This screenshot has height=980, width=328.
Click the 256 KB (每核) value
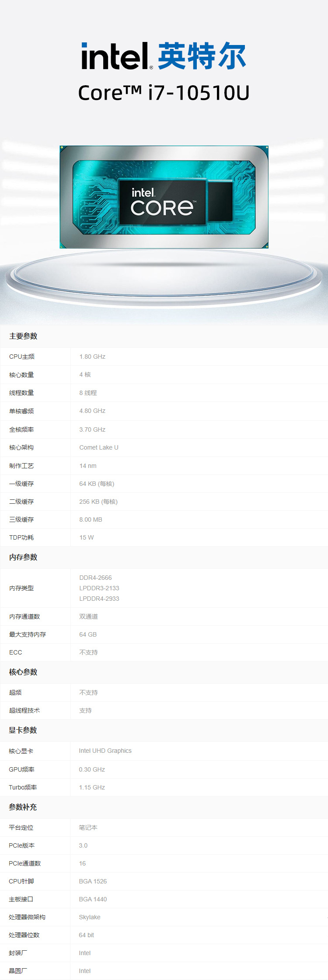click(x=98, y=502)
